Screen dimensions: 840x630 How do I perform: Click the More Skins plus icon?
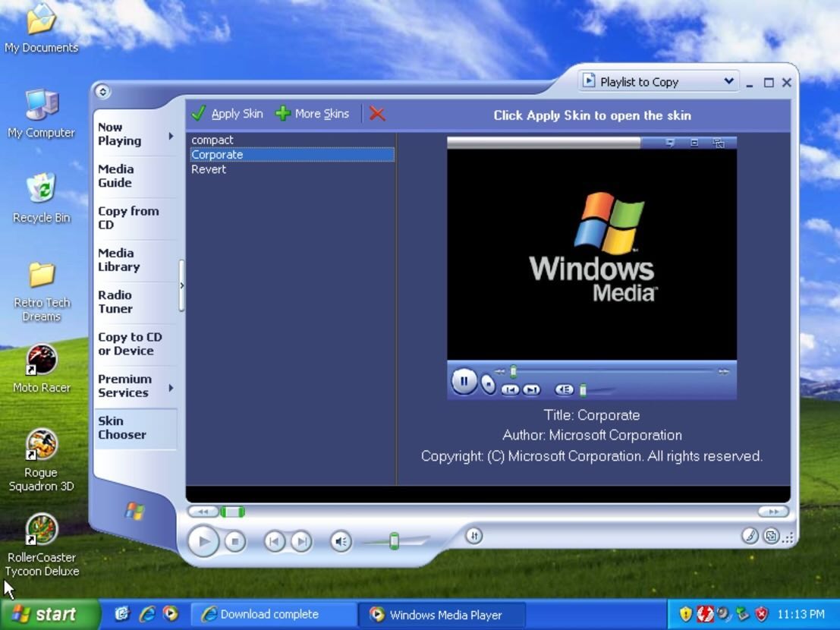click(282, 113)
